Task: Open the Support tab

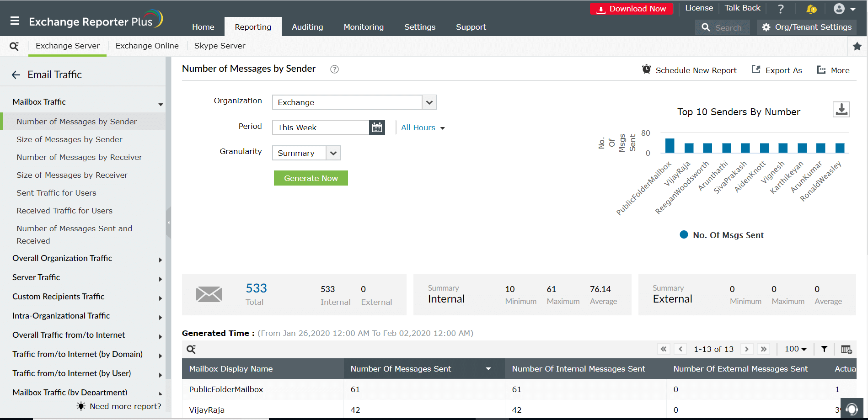Action: coord(471,27)
